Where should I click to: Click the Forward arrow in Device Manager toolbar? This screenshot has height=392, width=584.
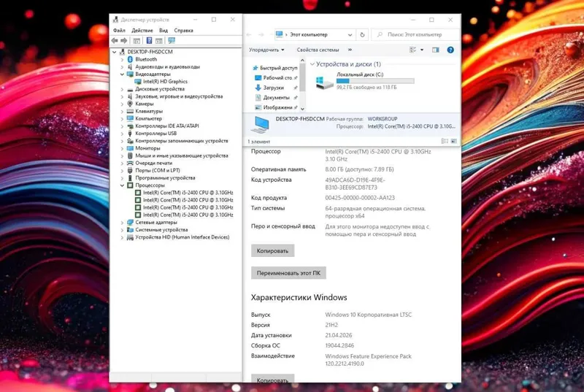point(123,41)
